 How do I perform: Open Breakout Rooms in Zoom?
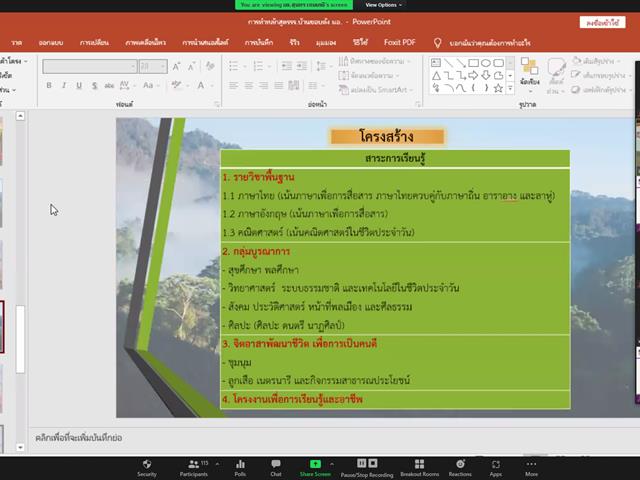[x=420, y=468]
